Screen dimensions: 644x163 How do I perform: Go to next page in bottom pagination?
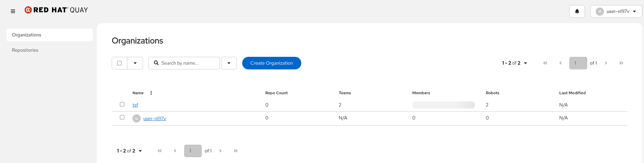[x=220, y=151]
